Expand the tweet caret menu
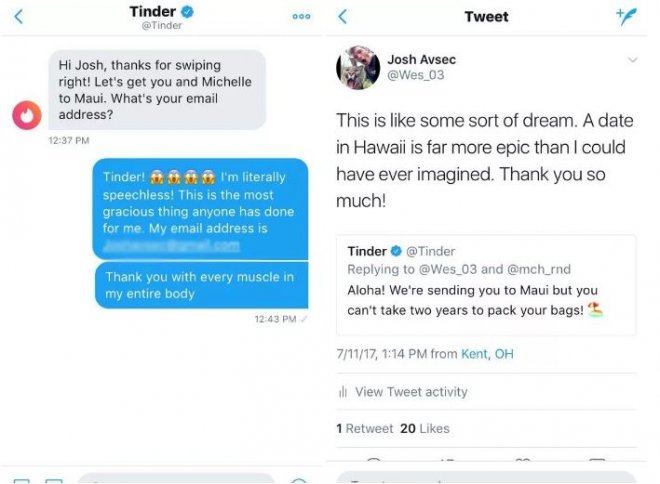 pos(632,60)
